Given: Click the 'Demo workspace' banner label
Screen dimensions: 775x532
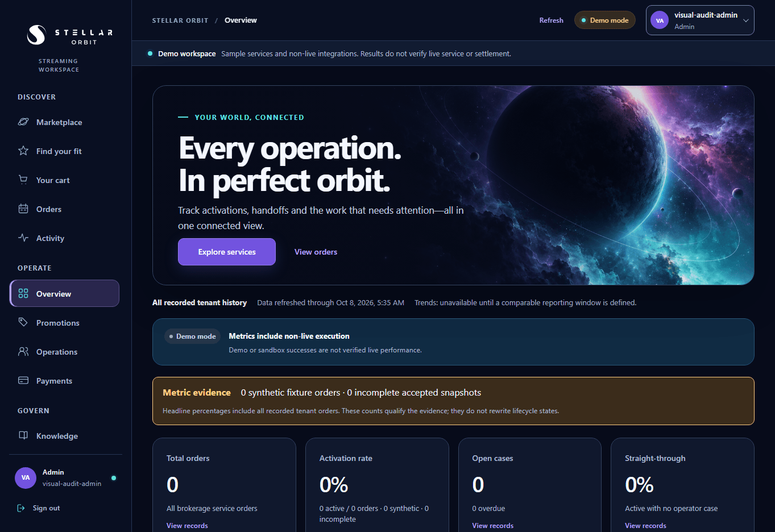Looking at the screenshot, I should coord(187,54).
